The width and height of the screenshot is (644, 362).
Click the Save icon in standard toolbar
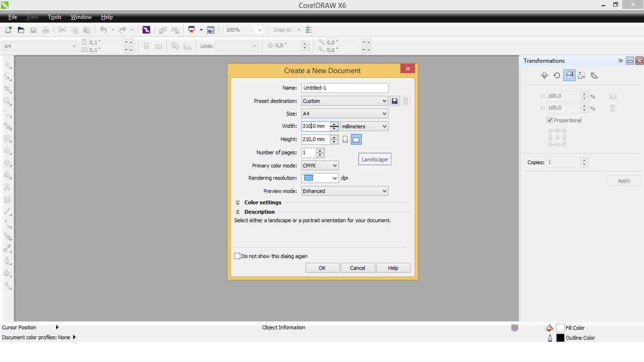[34, 30]
